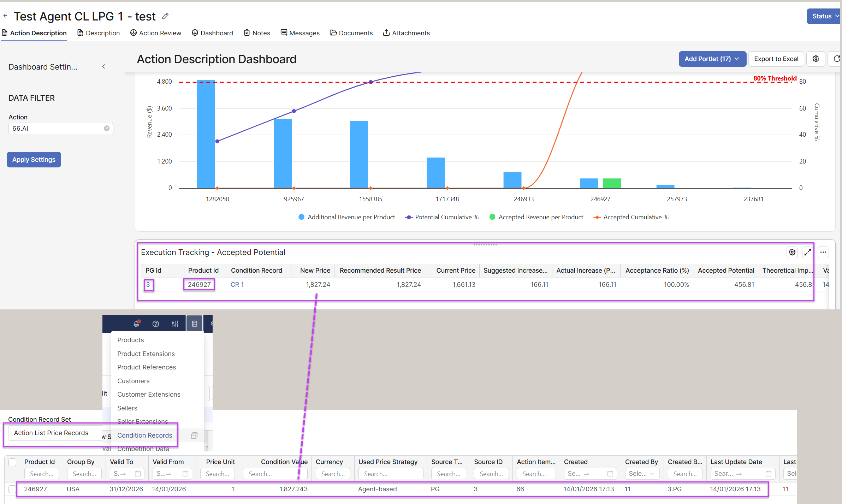
Task: Click the notifications bell icon
Action: pos(136,324)
